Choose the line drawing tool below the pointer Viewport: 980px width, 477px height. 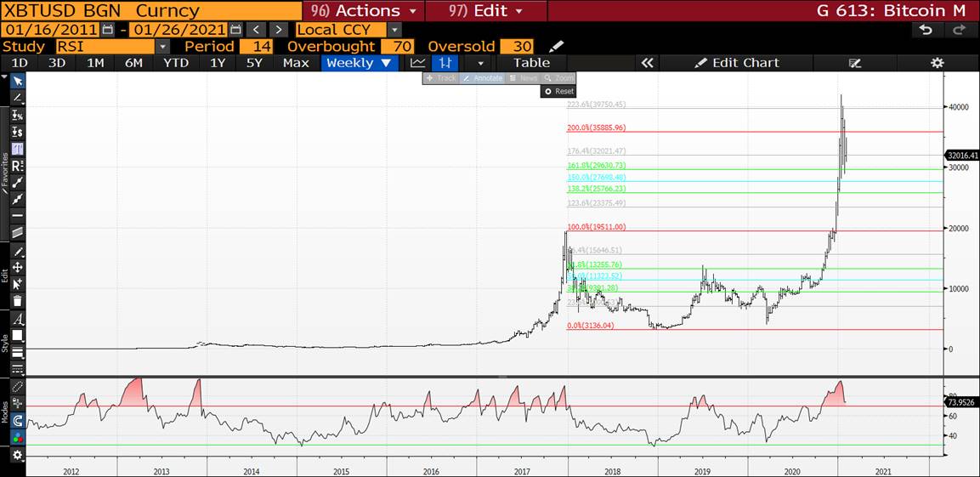pyautogui.click(x=18, y=98)
